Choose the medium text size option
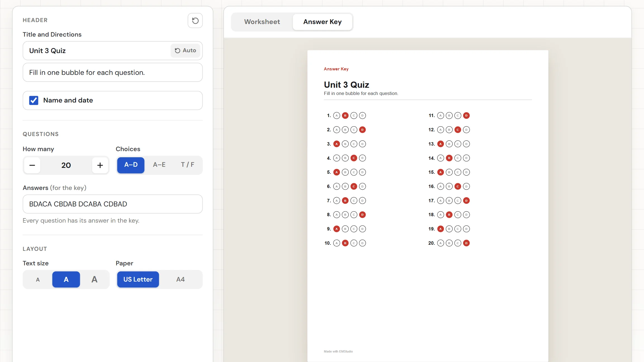The width and height of the screenshot is (644, 362). pyautogui.click(x=66, y=280)
